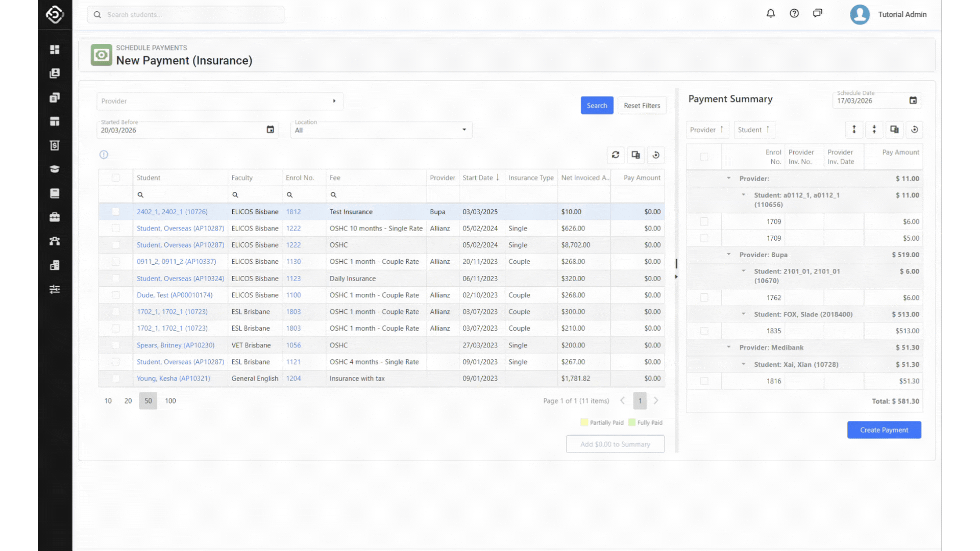
Task: Open the Provider dropdown filter
Action: 219,101
